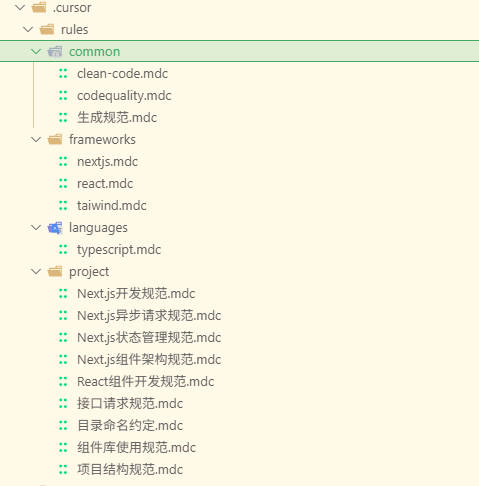Click the frameworks folder icon
Screen dimensions: 479x486
coord(55,139)
